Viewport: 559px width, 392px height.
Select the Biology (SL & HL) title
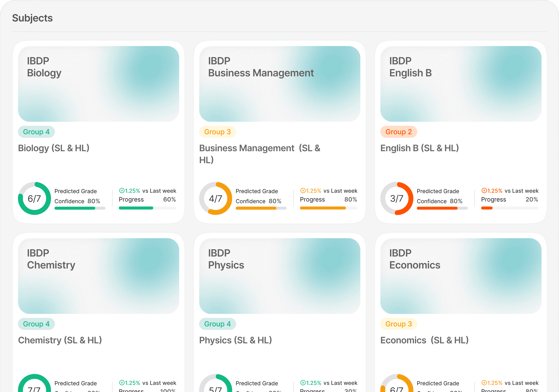pyautogui.click(x=54, y=148)
